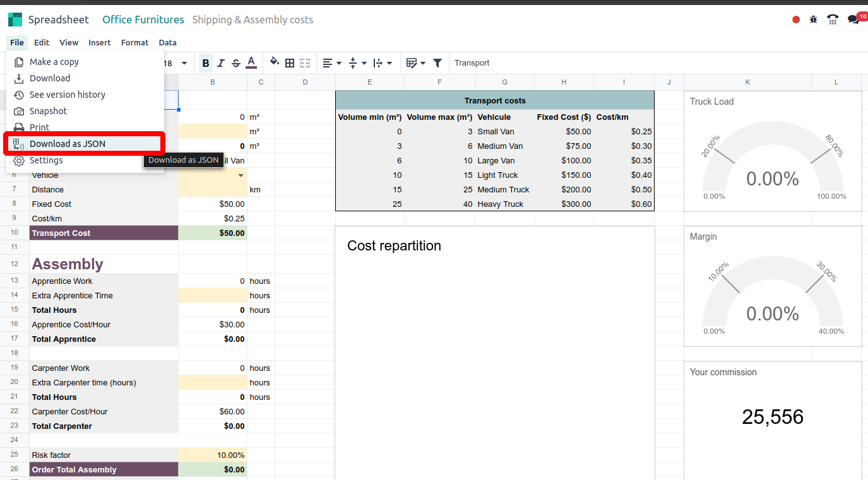Viewport: 868px width, 480px height.
Task: Select column K header
Action: click(x=748, y=82)
